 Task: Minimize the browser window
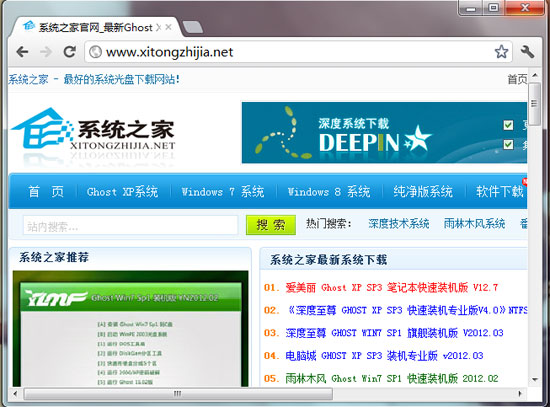click(471, 8)
